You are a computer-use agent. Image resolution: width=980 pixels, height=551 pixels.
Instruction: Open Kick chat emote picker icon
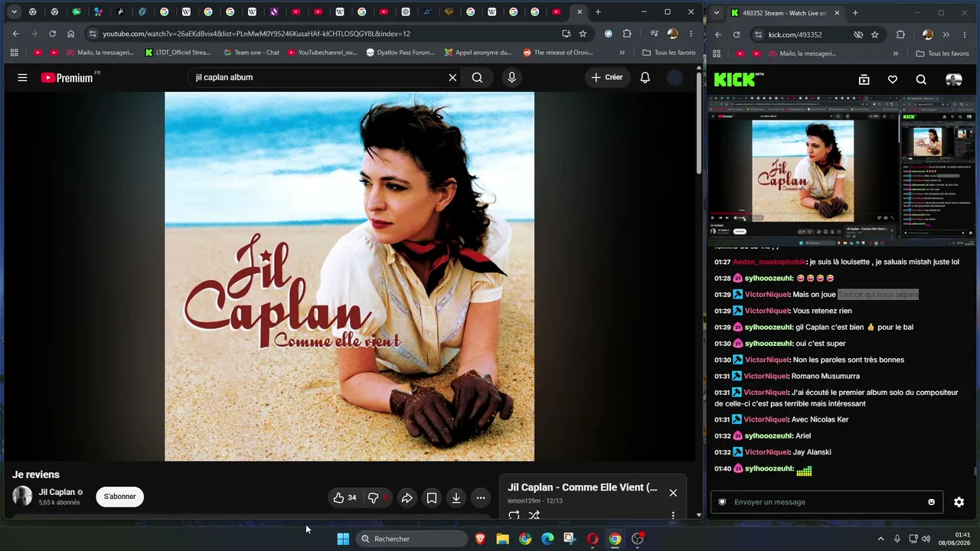pos(931,502)
